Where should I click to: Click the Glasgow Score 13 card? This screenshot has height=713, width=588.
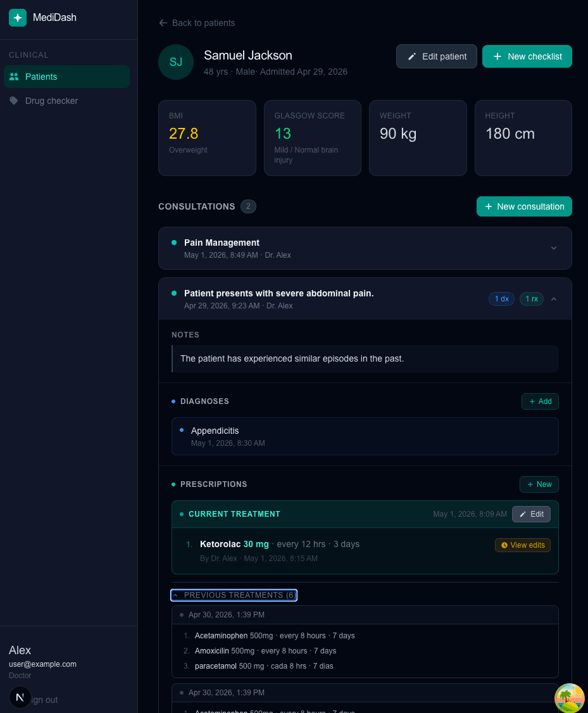[x=312, y=138]
